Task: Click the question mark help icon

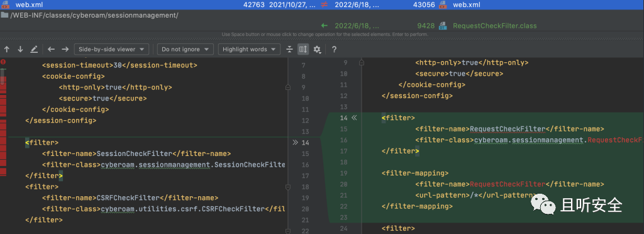Action: click(x=335, y=49)
